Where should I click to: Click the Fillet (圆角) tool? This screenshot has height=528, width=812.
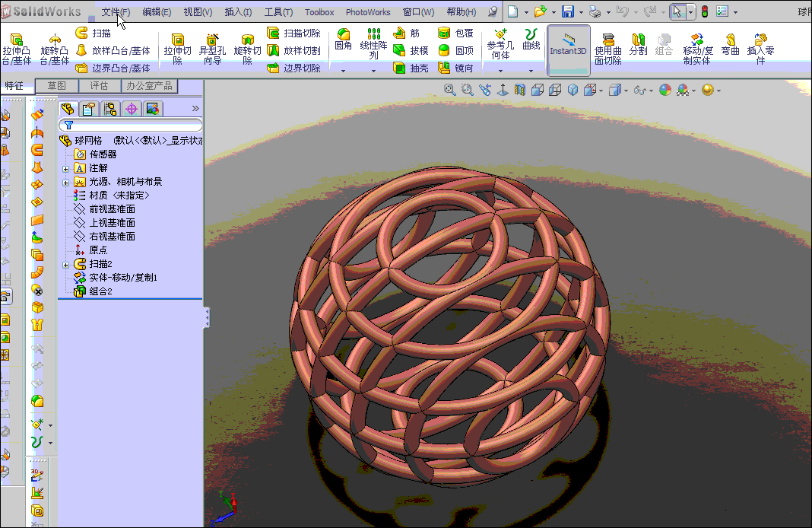[x=343, y=40]
